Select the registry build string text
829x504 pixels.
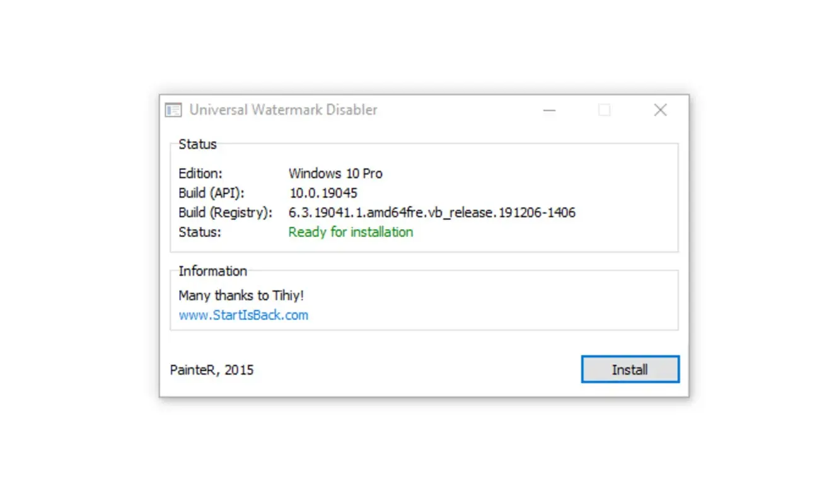pyautogui.click(x=432, y=212)
